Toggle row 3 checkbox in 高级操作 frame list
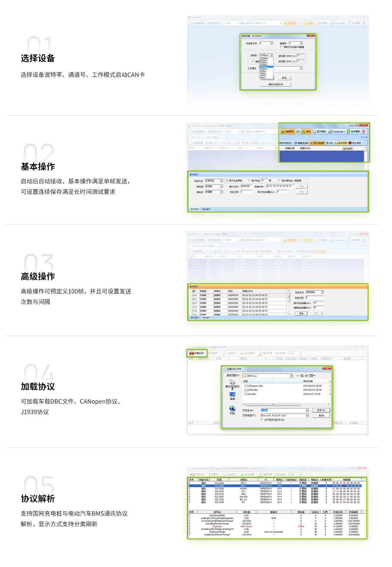 click(194, 307)
